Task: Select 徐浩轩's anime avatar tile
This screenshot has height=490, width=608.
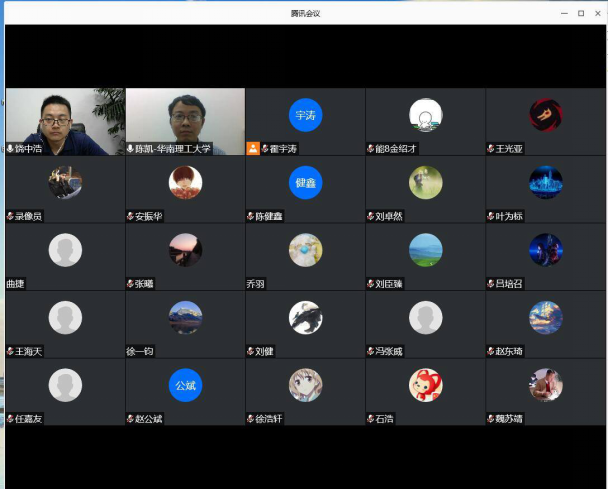Action: pyautogui.click(x=305, y=385)
